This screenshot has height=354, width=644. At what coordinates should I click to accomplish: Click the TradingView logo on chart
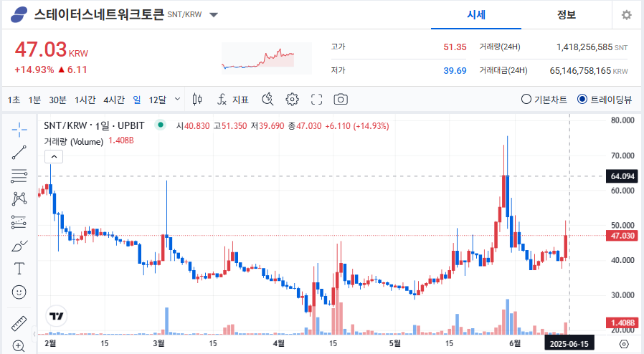coord(56,316)
